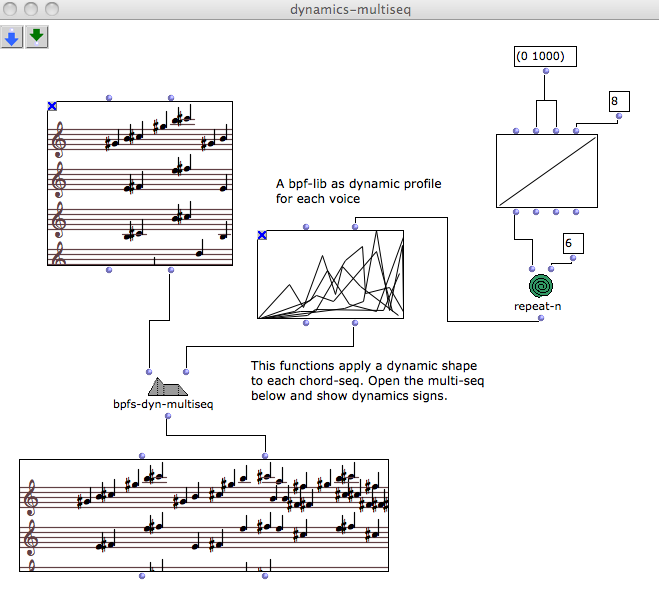Viewport: 659px width, 600px height.
Task: Select the bpf-lib curves editor box
Action: [330, 275]
